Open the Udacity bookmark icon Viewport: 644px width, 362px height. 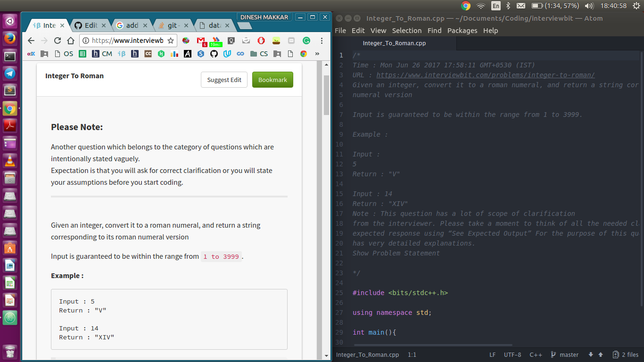tap(227, 54)
